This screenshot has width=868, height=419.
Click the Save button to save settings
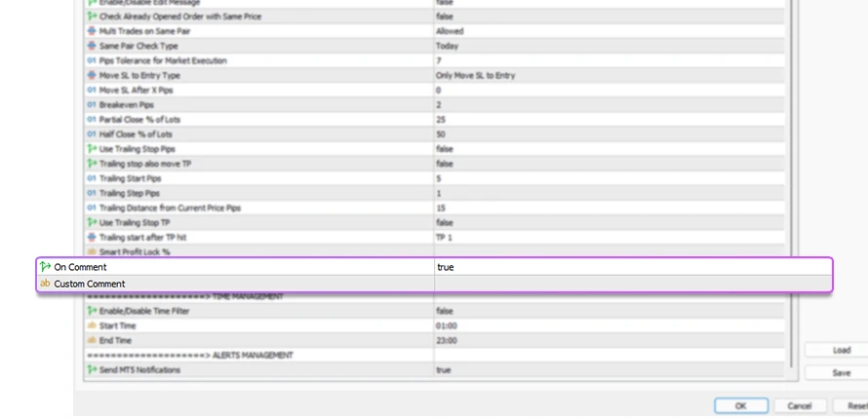[841, 373]
